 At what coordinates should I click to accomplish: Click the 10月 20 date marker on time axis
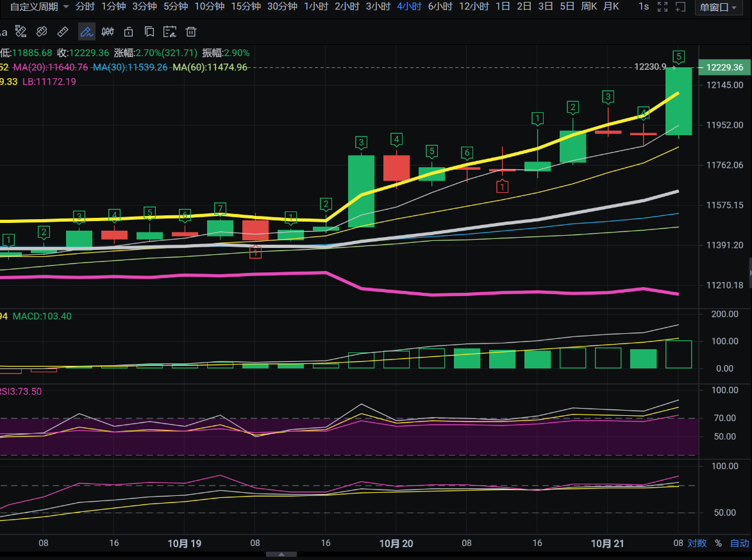coord(396,543)
